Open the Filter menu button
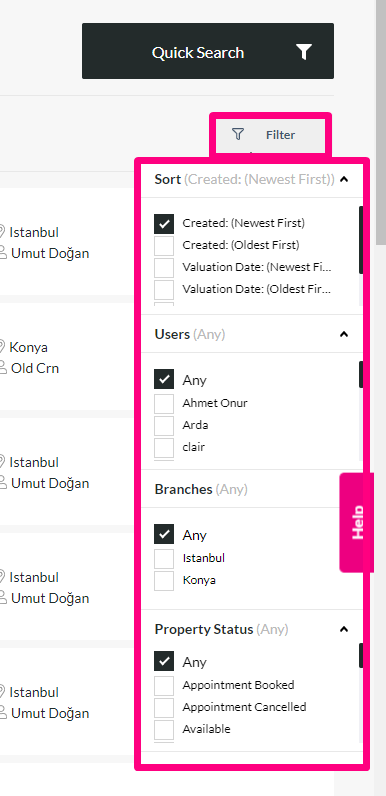This screenshot has height=796, width=386. [270, 135]
